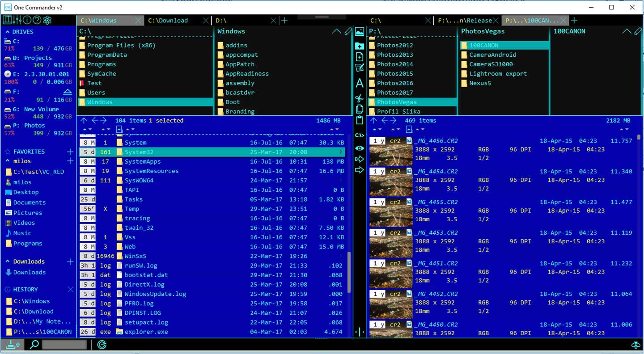Create a new file with the page-plus icon
Screen dimensions: 644x354
coord(360,57)
